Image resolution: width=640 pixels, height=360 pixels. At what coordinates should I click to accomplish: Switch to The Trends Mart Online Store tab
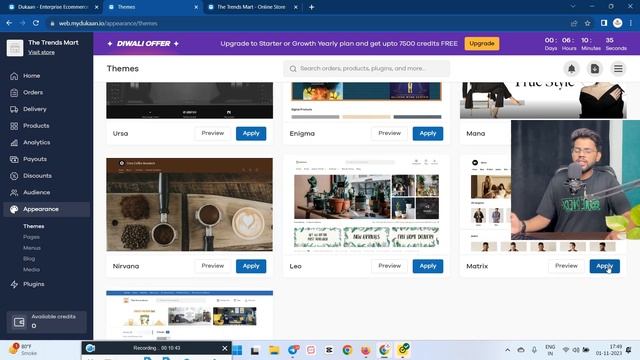pos(251,7)
